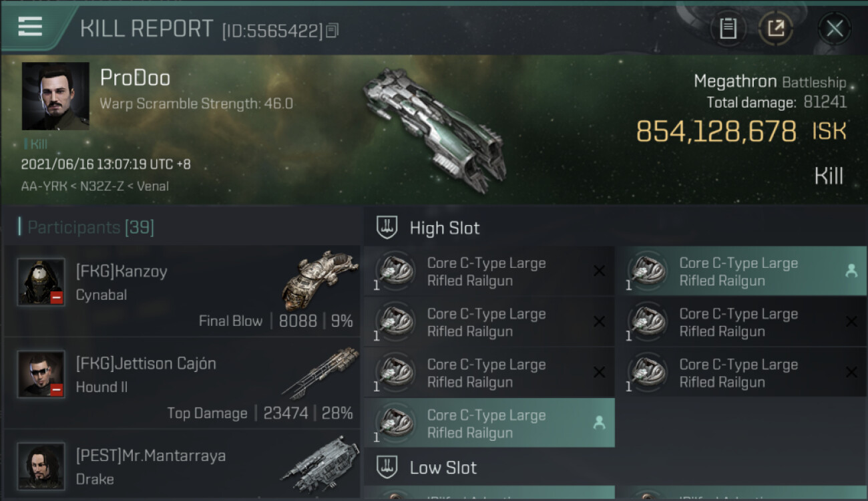Image resolution: width=868 pixels, height=501 pixels.
Task: Open the hamburger menu icon
Action: click(x=30, y=26)
